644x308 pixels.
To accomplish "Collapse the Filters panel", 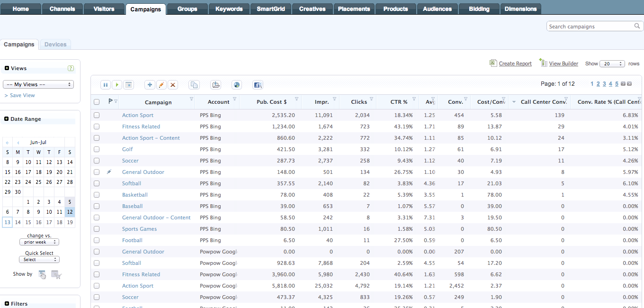I will click(x=7, y=304).
